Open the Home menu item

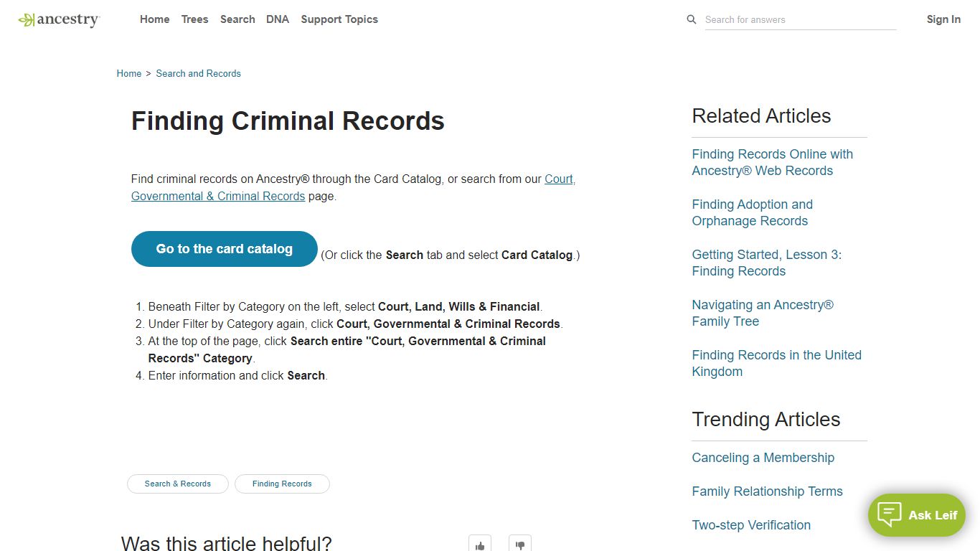click(154, 19)
